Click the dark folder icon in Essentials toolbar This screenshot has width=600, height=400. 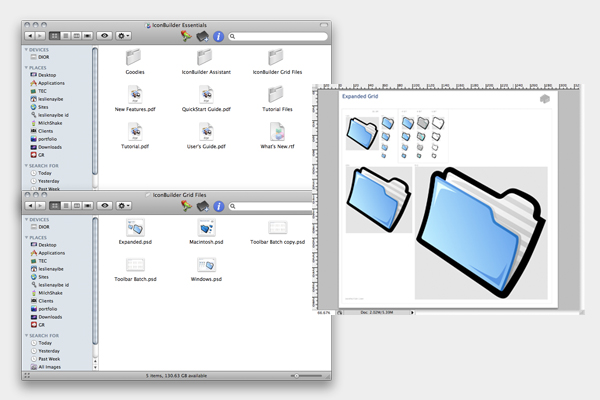coord(202,36)
